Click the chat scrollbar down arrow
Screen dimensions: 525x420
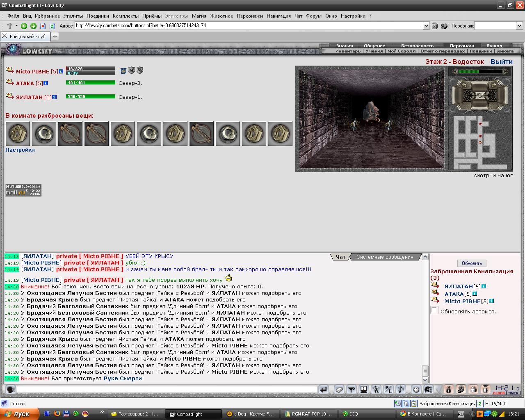tap(425, 380)
